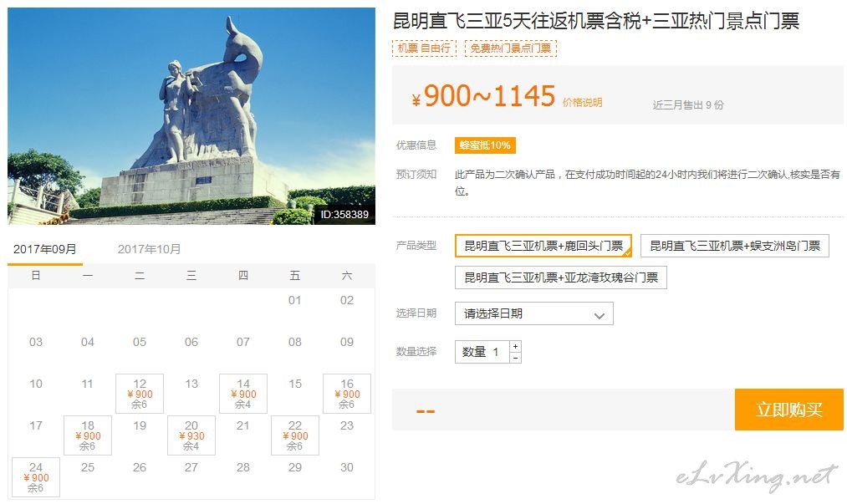Image resolution: width=847 pixels, height=504 pixels.
Task: Click the ID:358389 label on photo
Action: pos(344,215)
